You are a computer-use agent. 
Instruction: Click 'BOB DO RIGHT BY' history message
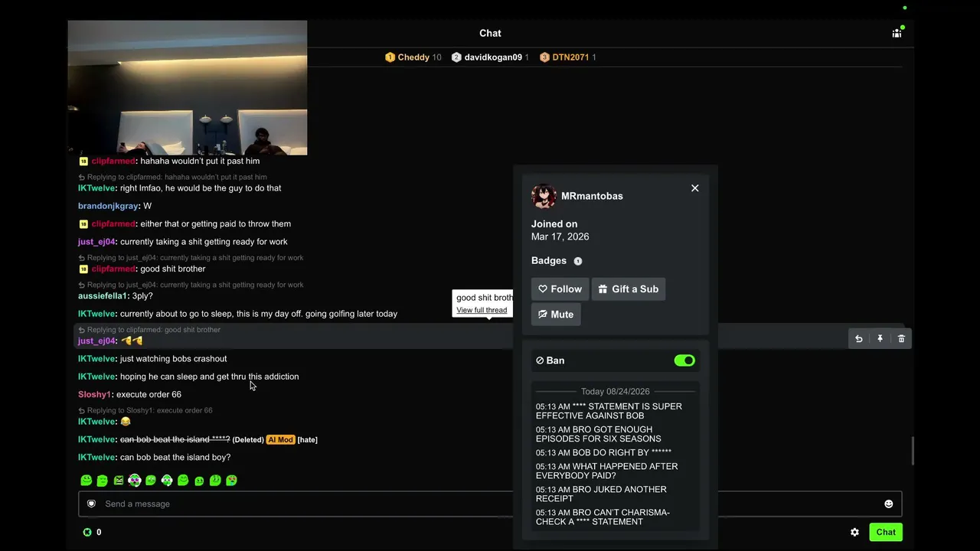pos(603,453)
